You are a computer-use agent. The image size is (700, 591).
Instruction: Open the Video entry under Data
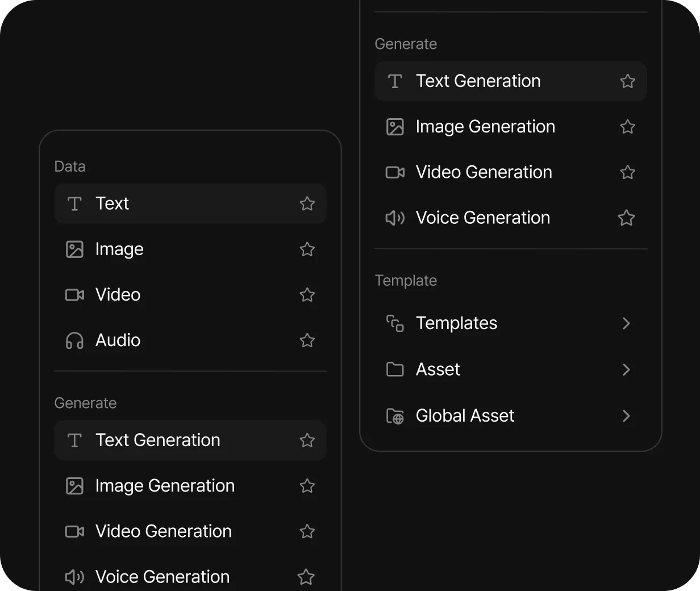[x=190, y=295]
